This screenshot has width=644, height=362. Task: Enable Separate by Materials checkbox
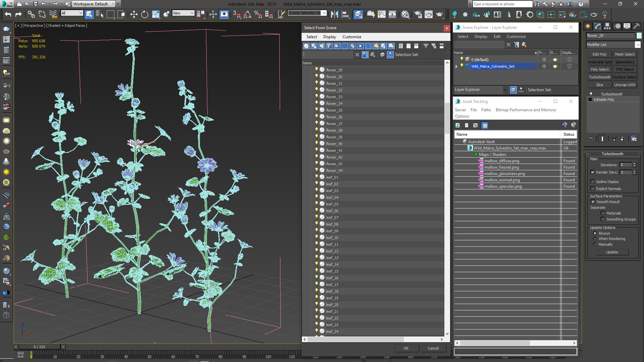click(603, 213)
